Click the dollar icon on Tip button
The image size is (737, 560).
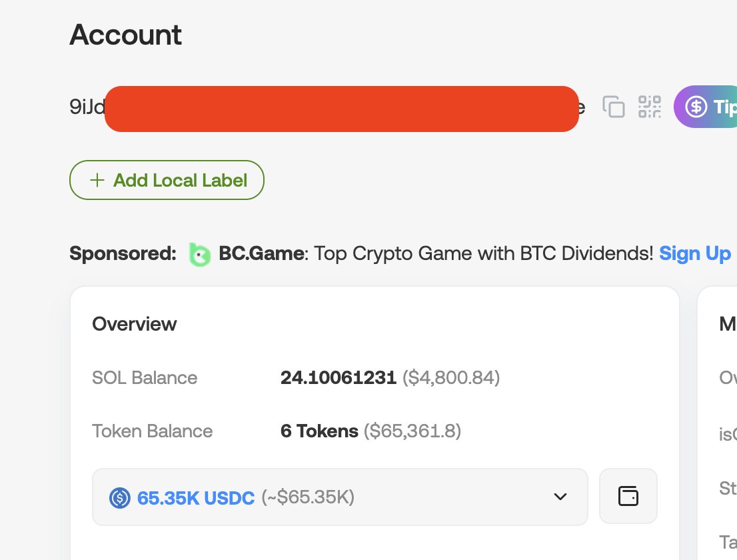[x=696, y=107]
